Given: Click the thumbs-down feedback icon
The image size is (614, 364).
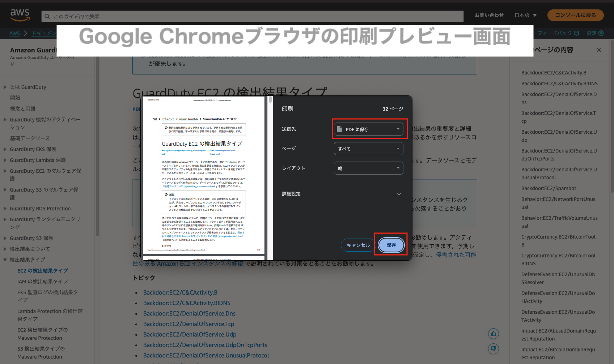Looking at the screenshot, I should (494, 349).
